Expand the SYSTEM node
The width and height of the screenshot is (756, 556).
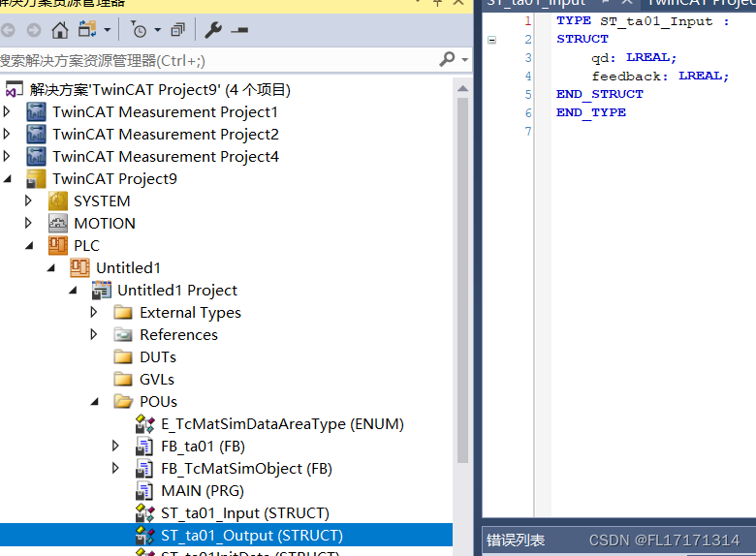tap(28, 201)
